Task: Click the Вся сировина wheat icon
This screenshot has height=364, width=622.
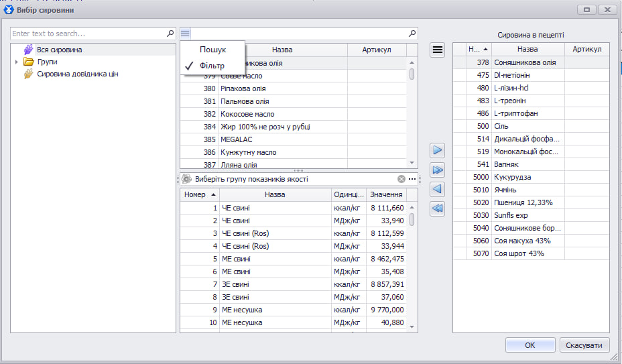Action: pyautogui.click(x=29, y=50)
